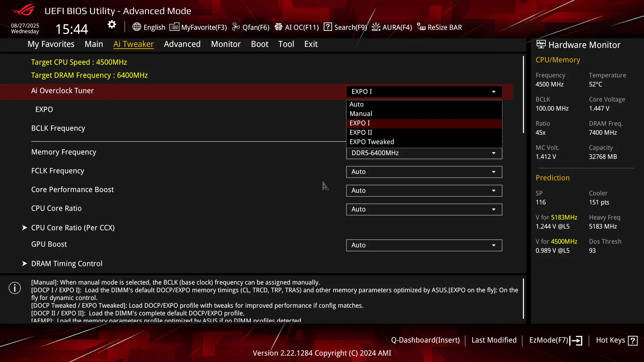This screenshot has height=362, width=644.
Task: Click the Hot Keys help icon
Action: coord(633,341)
